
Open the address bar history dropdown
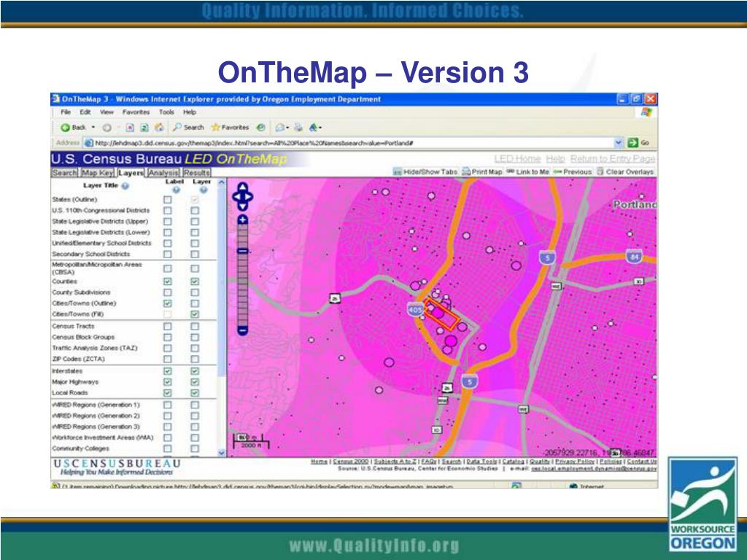point(619,142)
